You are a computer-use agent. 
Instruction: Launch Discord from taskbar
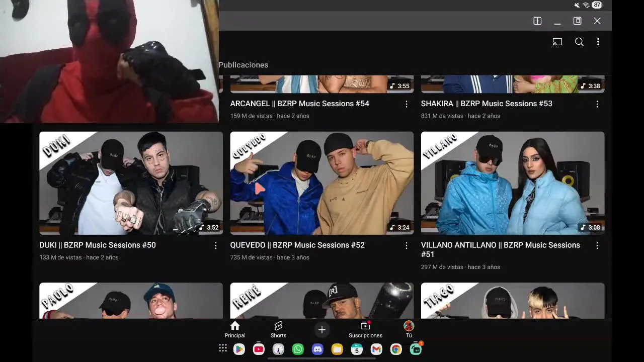click(317, 349)
